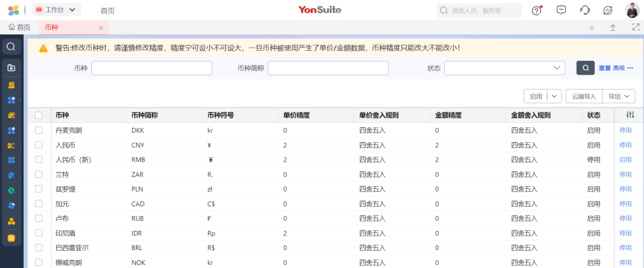Viewport: 644px width, 268px height.
Task: Click the 兹罗提 currency name
Action: (x=66, y=189)
